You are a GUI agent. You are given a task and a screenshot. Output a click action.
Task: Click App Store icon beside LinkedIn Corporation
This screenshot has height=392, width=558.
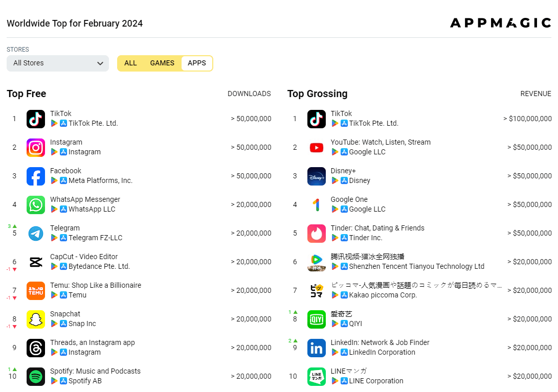(x=344, y=352)
